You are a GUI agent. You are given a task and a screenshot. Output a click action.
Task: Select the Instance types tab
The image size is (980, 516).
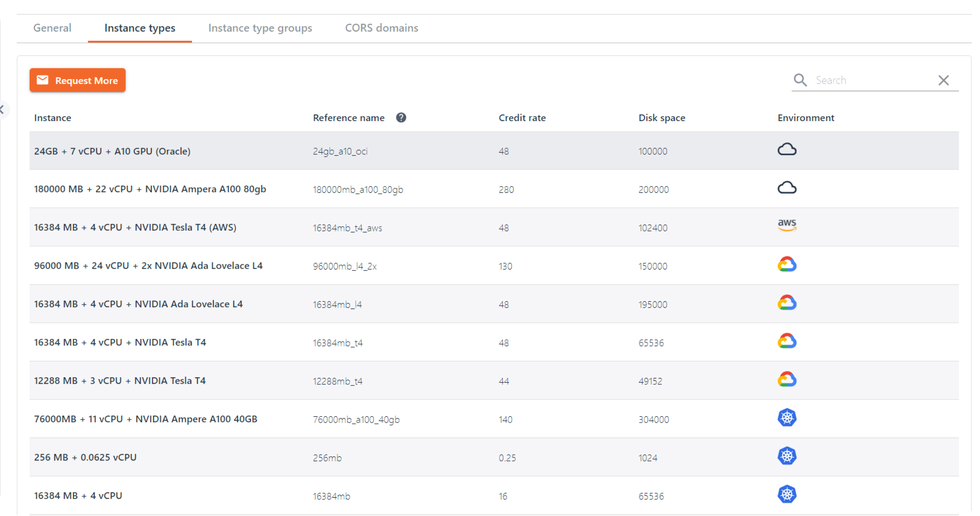140,28
